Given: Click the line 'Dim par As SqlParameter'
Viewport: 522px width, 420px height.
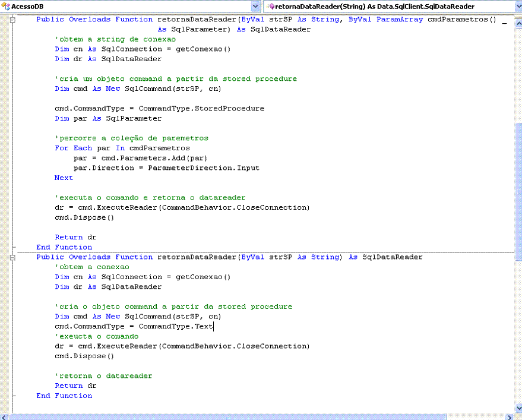Looking at the screenshot, I should click(x=108, y=119).
